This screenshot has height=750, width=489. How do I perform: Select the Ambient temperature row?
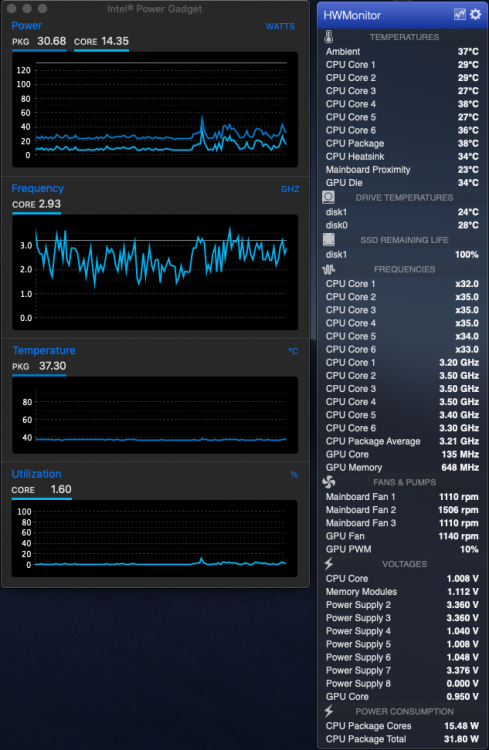click(x=402, y=52)
